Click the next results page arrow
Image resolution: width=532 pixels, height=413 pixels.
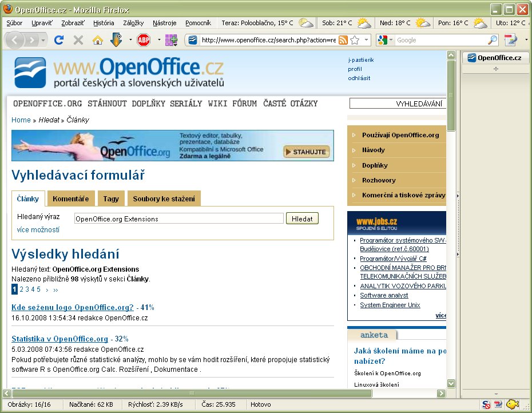pos(47,290)
